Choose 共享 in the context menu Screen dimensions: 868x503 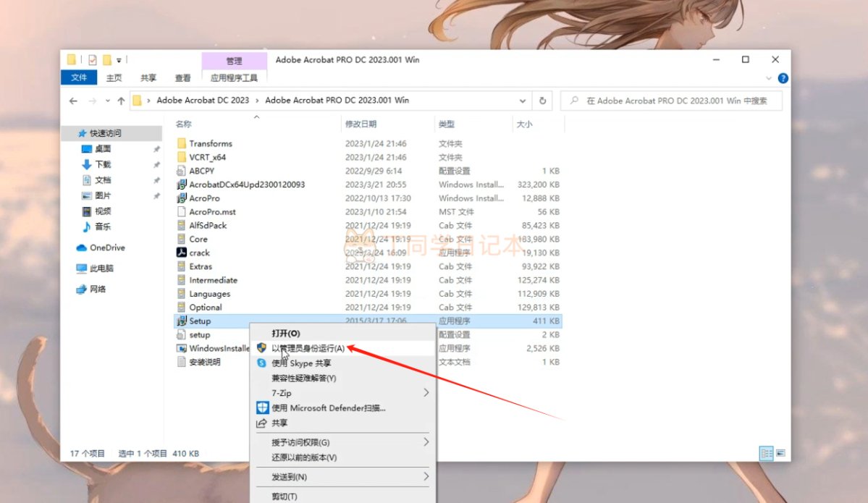(342, 423)
